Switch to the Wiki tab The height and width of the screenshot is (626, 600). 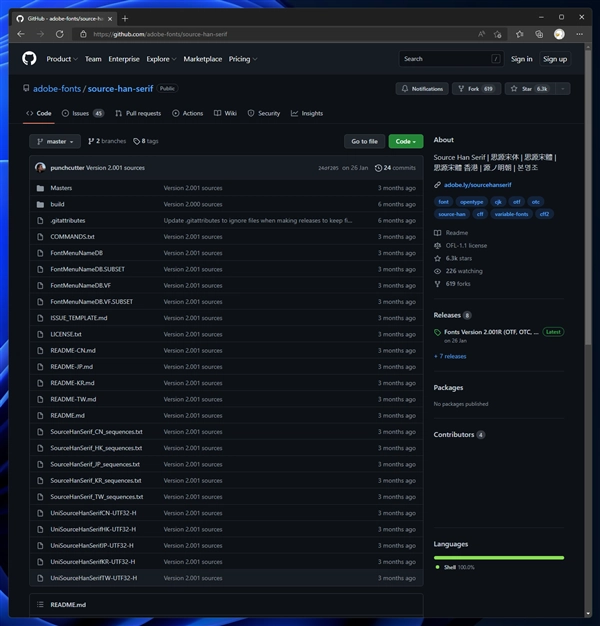(x=225, y=113)
